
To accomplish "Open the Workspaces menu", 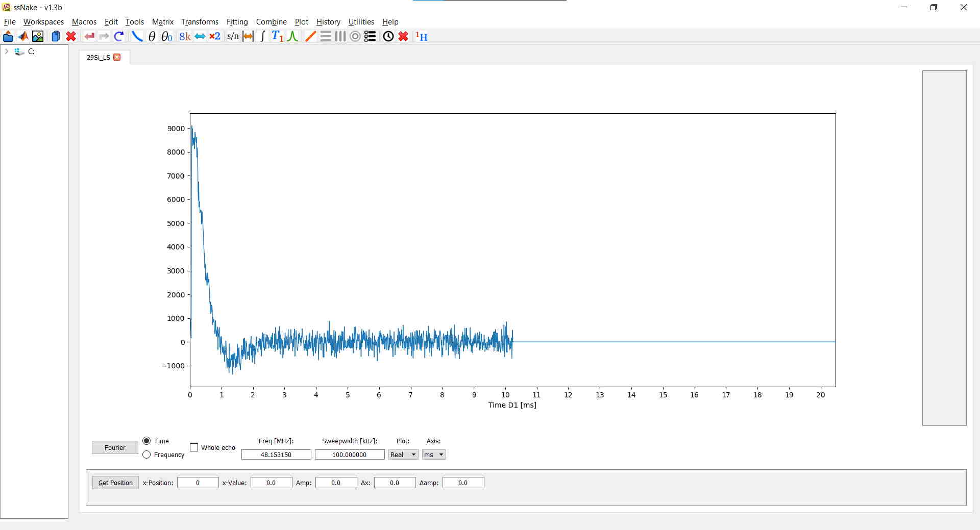I will coord(43,22).
